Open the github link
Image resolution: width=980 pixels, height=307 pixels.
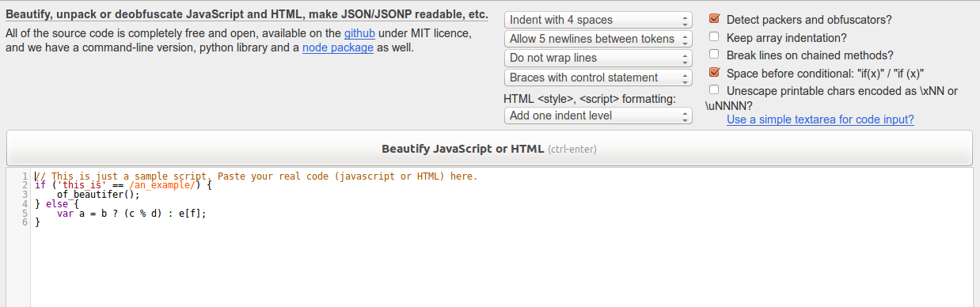[359, 34]
